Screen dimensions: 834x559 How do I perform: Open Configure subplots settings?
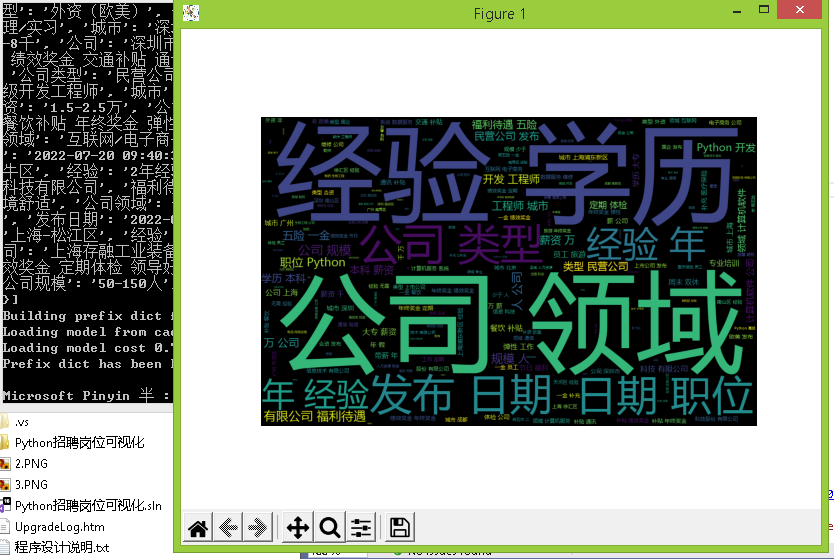tap(361, 528)
